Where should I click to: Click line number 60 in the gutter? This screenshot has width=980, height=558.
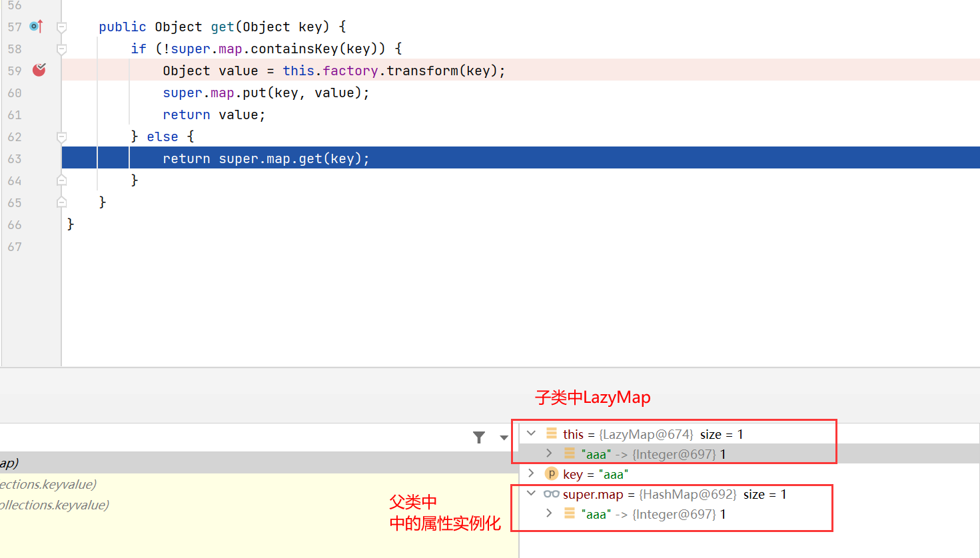click(x=15, y=93)
